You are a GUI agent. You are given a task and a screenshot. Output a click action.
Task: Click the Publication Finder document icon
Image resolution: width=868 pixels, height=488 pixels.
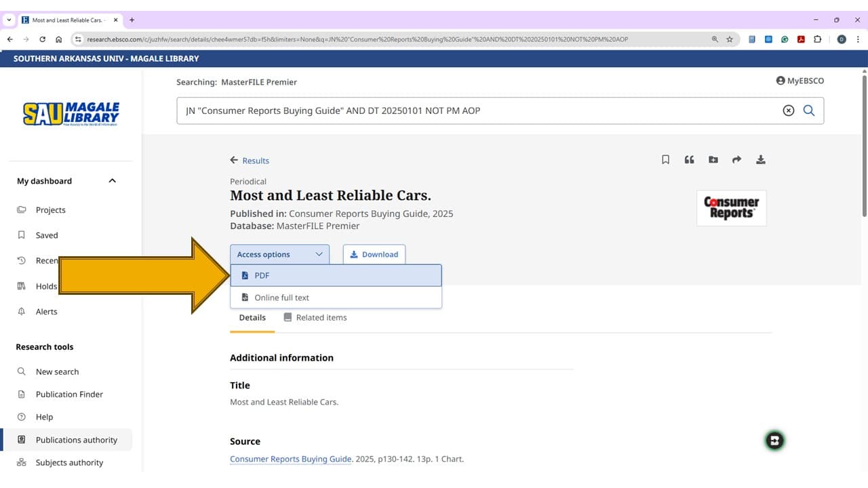tap(22, 394)
